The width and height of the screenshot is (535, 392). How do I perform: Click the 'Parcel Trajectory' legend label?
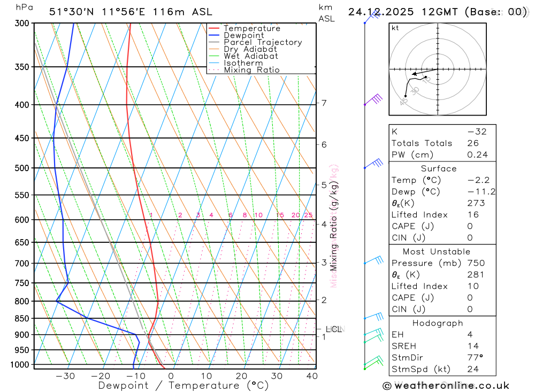[263, 42]
